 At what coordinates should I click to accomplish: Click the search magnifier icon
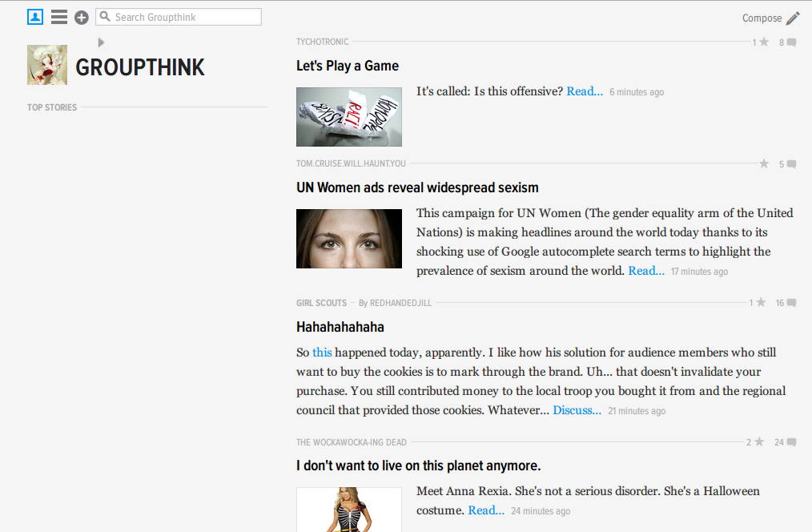pyautogui.click(x=105, y=17)
